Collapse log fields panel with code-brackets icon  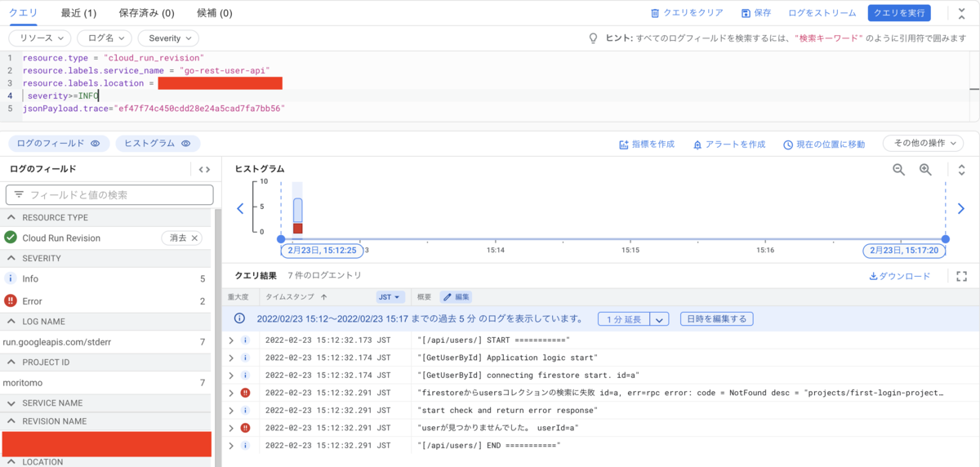pos(204,169)
